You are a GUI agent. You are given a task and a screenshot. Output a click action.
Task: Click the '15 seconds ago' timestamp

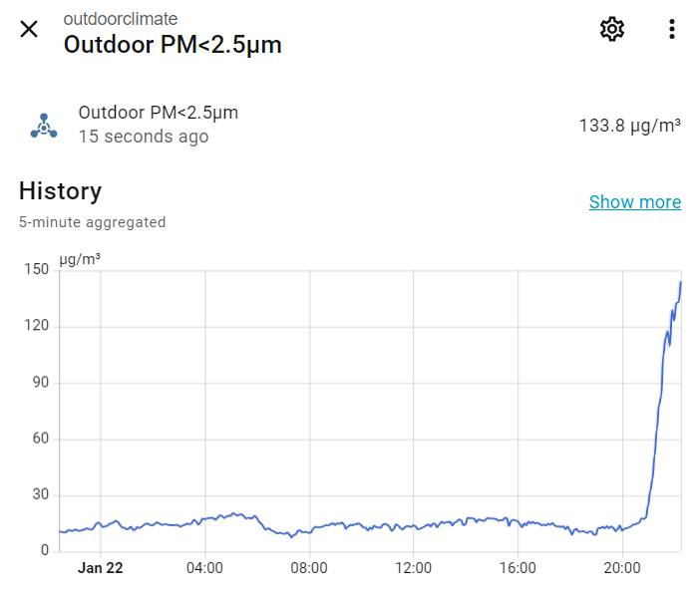[144, 137]
